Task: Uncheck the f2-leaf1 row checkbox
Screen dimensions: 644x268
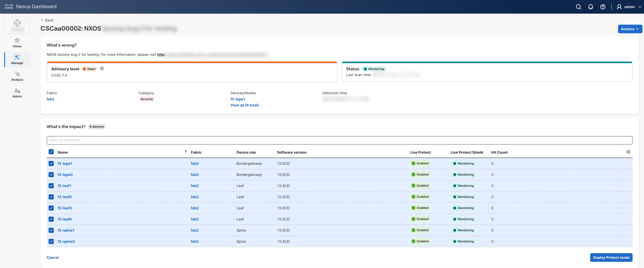Action: 51,186
